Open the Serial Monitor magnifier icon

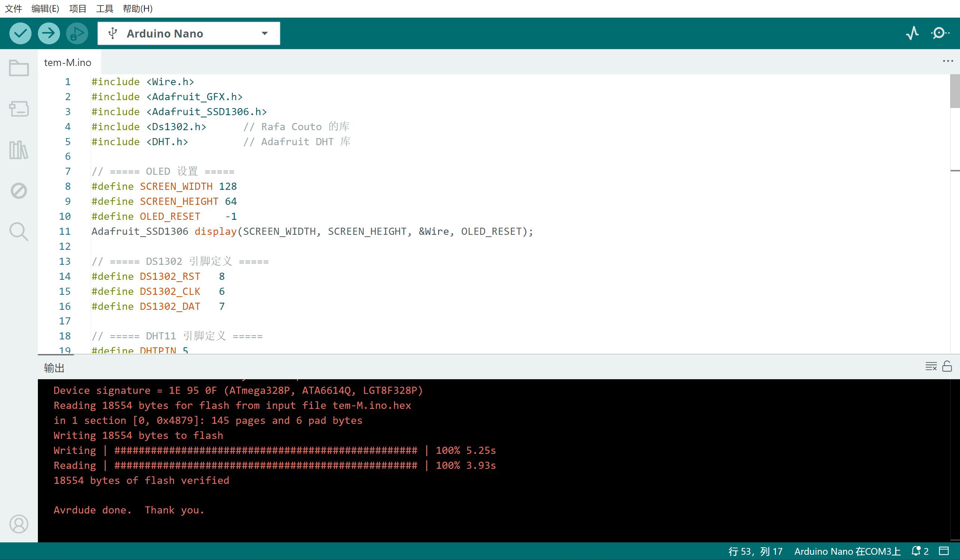tap(940, 33)
